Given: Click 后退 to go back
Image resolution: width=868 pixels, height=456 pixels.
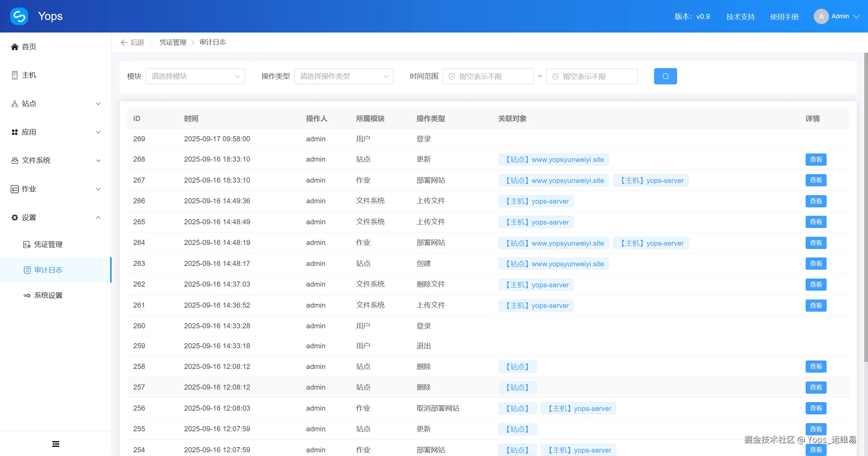Looking at the screenshot, I should [132, 42].
